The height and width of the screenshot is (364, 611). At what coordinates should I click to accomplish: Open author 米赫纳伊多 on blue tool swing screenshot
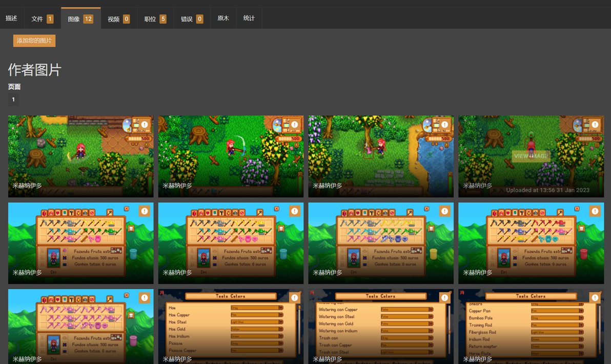pyautogui.click(x=177, y=186)
